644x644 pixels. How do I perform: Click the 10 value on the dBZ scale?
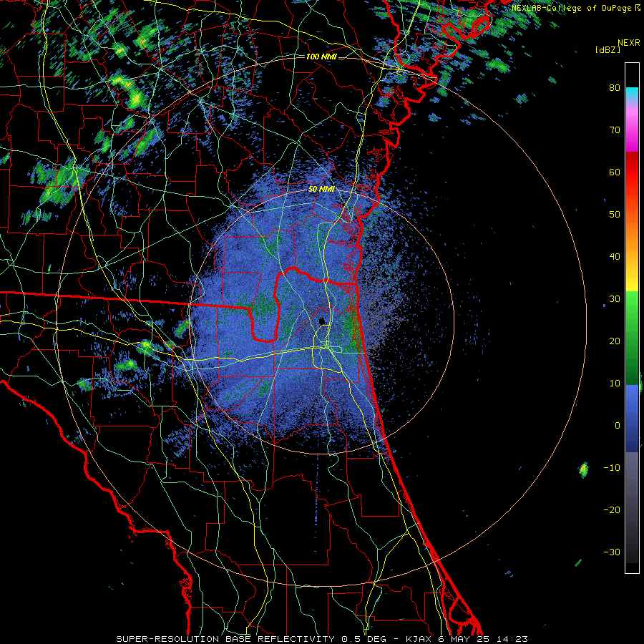pyautogui.click(x=615, y=384)
